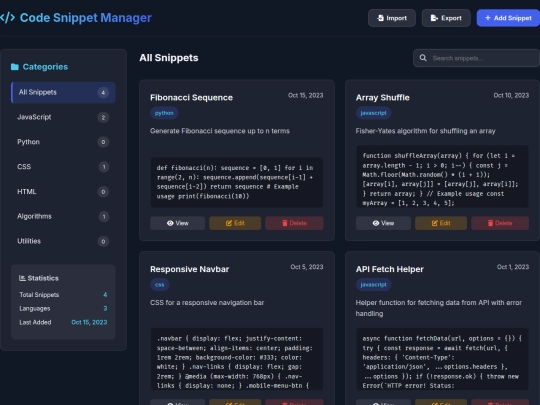Screen dimensions: 540x405
Task: Click the Oct 10, 2023 date on Array Shuffle
Action: [x=511, y=95]
